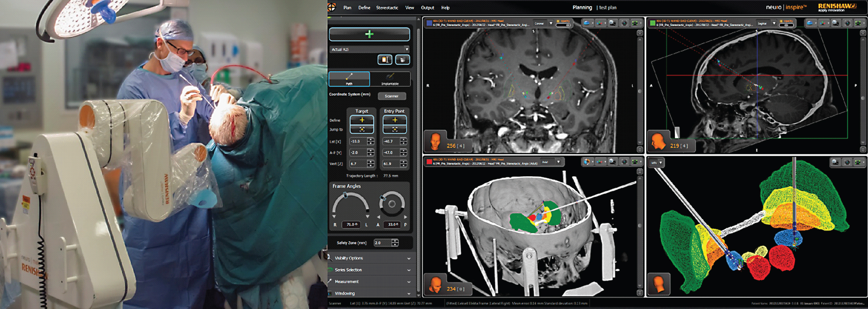Open the Stereotactic menu
This screenshot has height=309, width=868.
(x=387, y=7)
